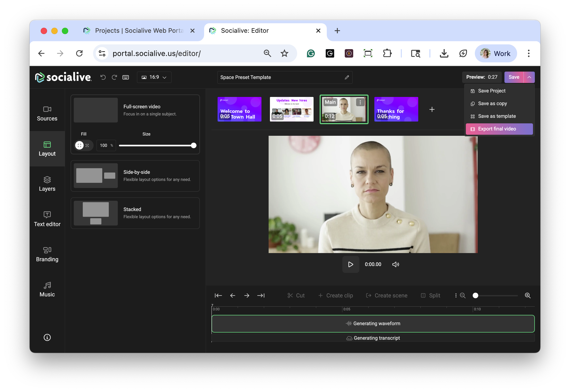The width and height of the screenshot is (570, 392).
Task: Switch to crop fill mode toggle
Action: coord(87,145)
